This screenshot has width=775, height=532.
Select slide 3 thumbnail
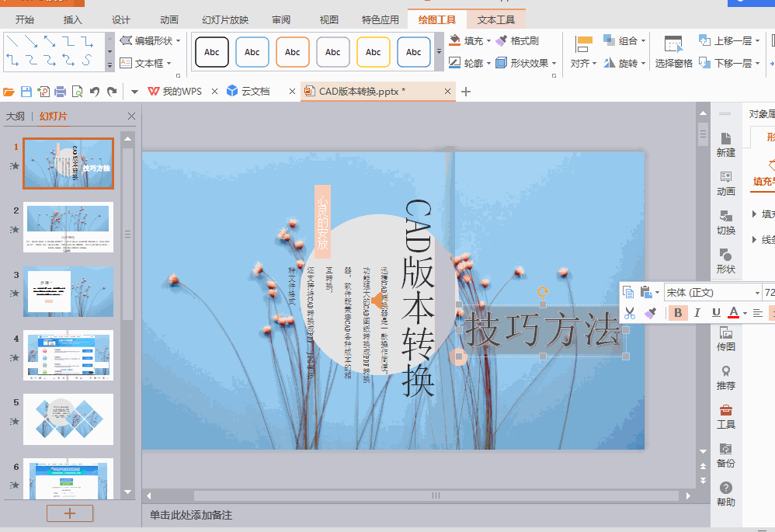(x=68, y=292)
